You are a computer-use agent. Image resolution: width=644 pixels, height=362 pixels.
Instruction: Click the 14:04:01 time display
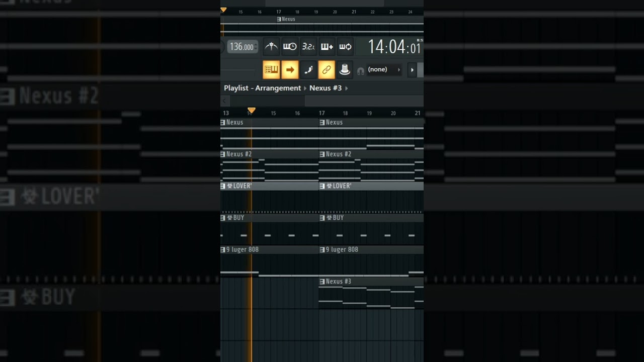coord(394,47)
